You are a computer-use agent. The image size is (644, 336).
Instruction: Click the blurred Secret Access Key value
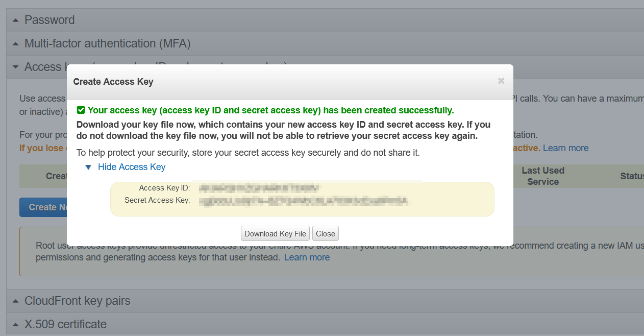tap(304, 201)
